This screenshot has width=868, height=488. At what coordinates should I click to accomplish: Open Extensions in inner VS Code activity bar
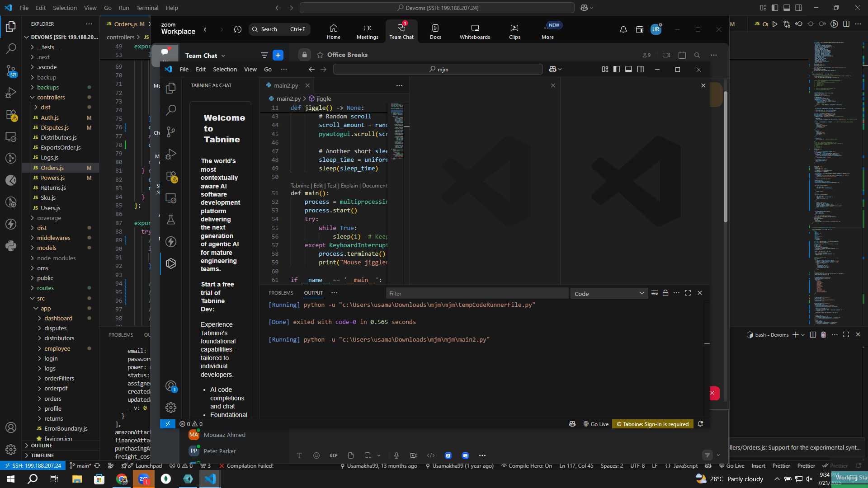click(171, 176)
